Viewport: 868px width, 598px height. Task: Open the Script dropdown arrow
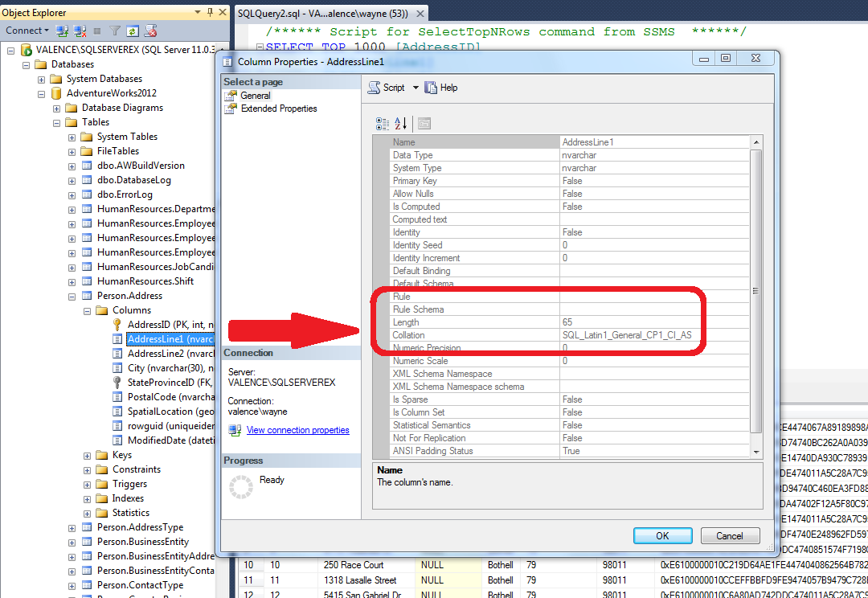click(415, 88)
